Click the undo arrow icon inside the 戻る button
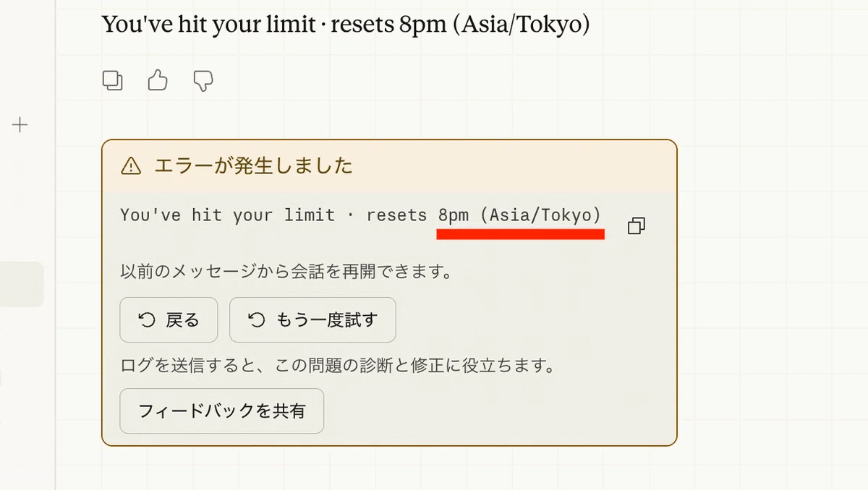Screen dimensions: 868x490 pos(147,319)
